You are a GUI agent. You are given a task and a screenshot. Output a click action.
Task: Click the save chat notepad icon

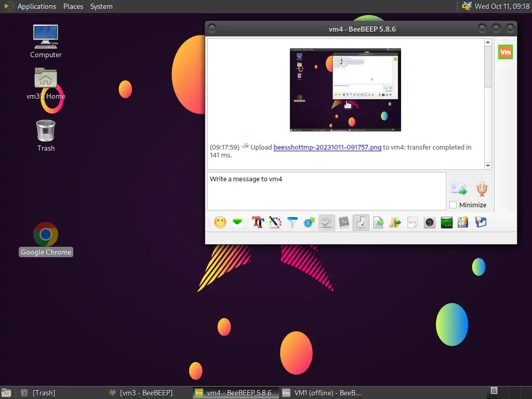click(463, 222)
